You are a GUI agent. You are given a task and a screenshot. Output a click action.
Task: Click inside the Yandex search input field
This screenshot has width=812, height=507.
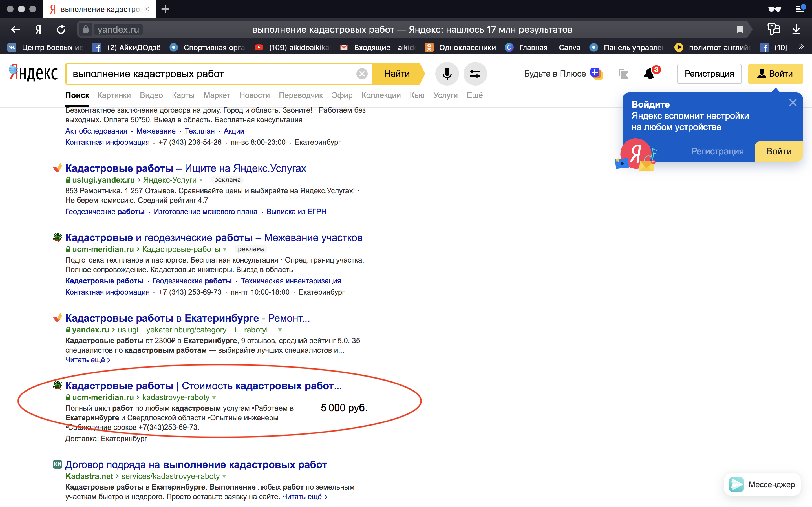(211, 74)
